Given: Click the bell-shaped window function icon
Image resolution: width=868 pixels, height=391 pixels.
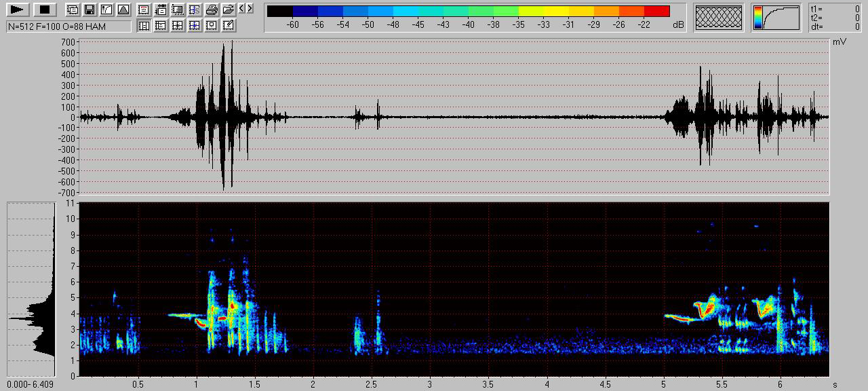Looking at the screenshot, I should coord(123,10).
